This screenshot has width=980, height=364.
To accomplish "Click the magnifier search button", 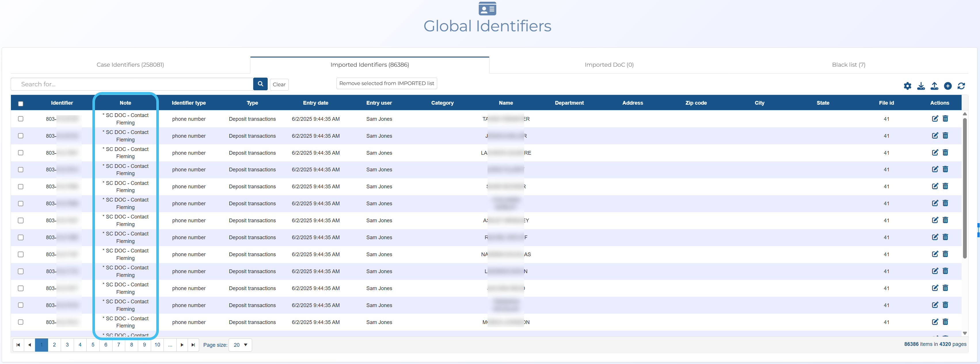I will click(x=260, y=84).
